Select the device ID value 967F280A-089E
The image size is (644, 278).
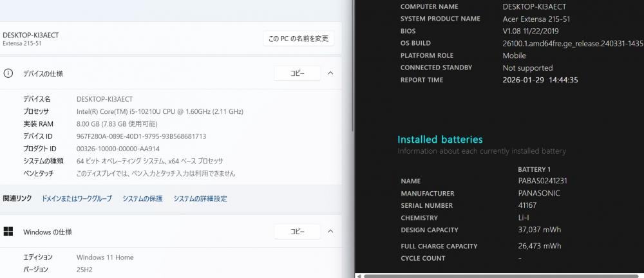(141, 136)
